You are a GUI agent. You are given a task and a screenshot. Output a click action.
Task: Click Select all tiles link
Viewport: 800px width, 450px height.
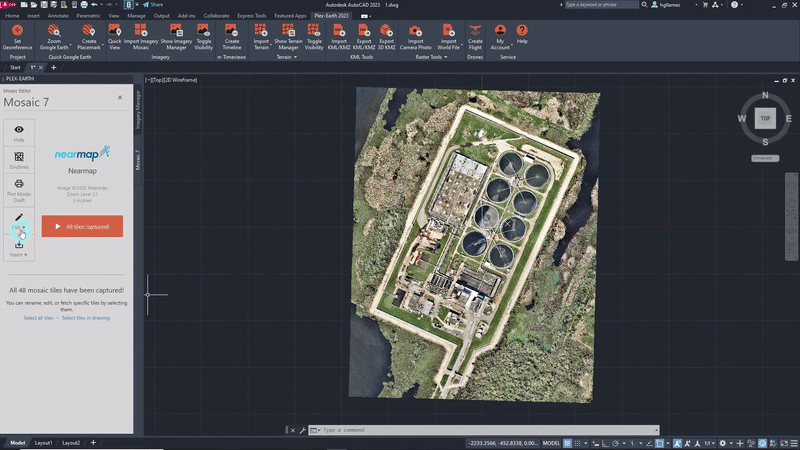(x=38, y=318)
